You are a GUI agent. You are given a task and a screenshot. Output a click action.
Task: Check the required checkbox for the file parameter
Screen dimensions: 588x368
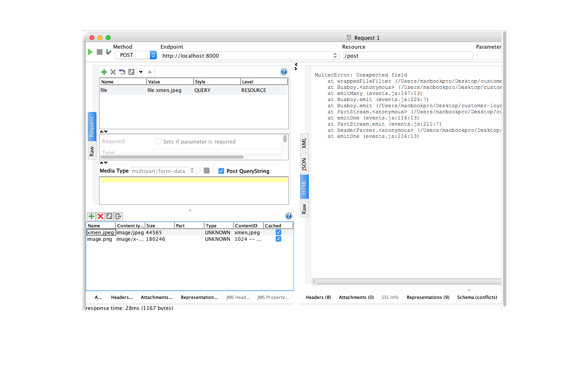point(158,141)
